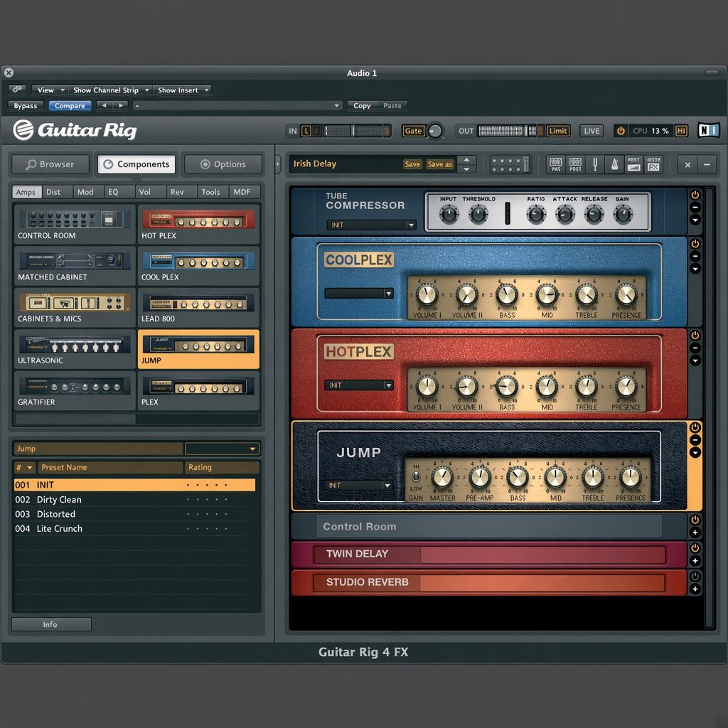728x728 pixels.
Task: Click the Native Instruments NI logo
Action: click(x=709, y=131)
